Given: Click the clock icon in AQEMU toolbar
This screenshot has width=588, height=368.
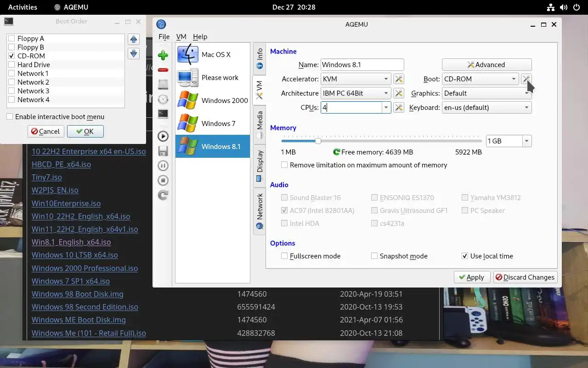Looking at the screenshot, I should [163, 99].
